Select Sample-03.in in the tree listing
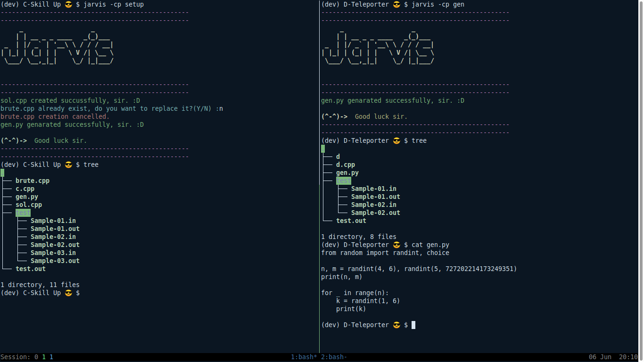The height and width of the screenshot is (362, 644). [53, 253]
